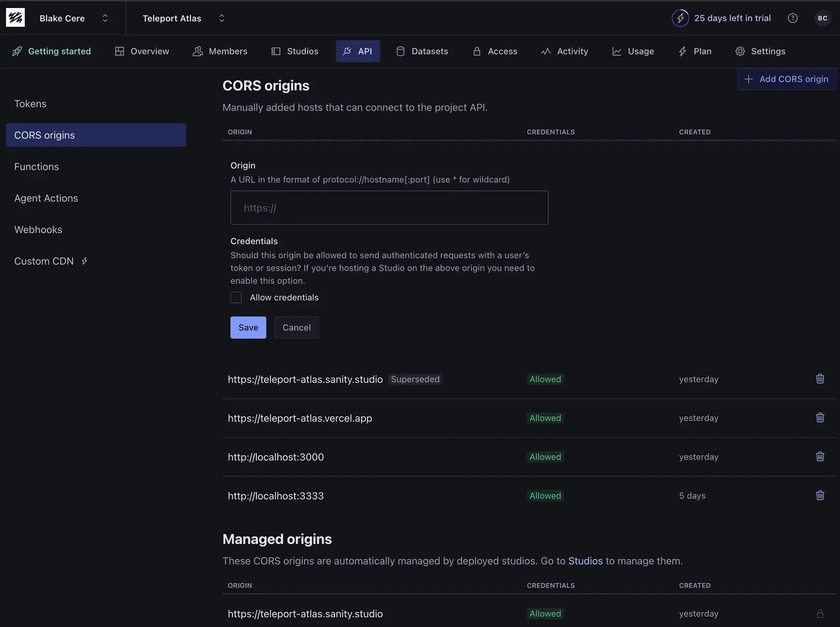Click the Save button
This screenshot has width=840, height=627.
[248, 327]
